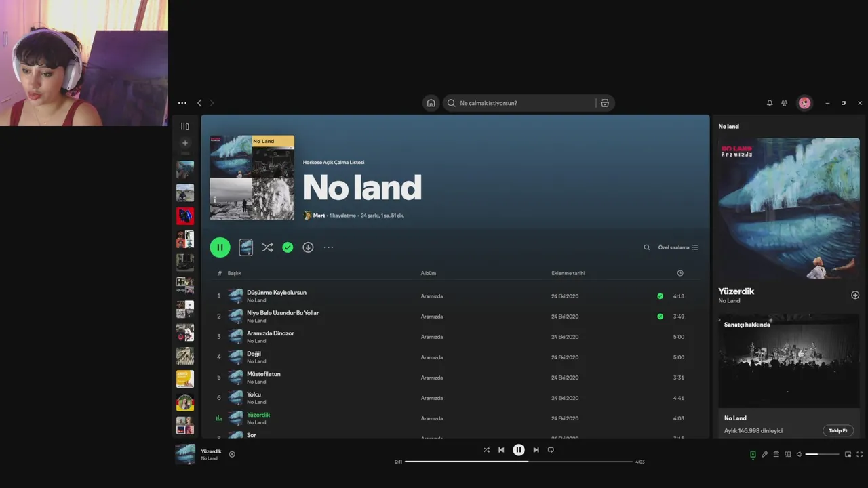This screenshot has width=868, height=488.
Task: Open the Mert profile link in playlist header
Action: (319, 216)
